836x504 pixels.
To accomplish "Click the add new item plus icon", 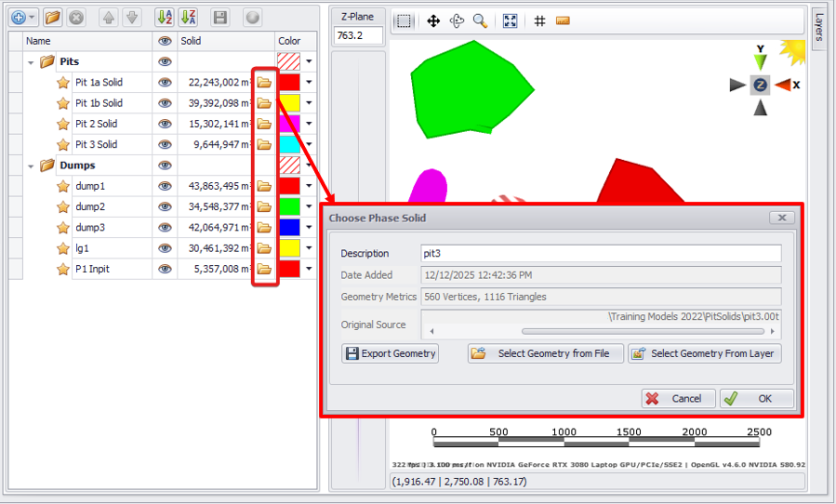I will (x=19, y=18).
